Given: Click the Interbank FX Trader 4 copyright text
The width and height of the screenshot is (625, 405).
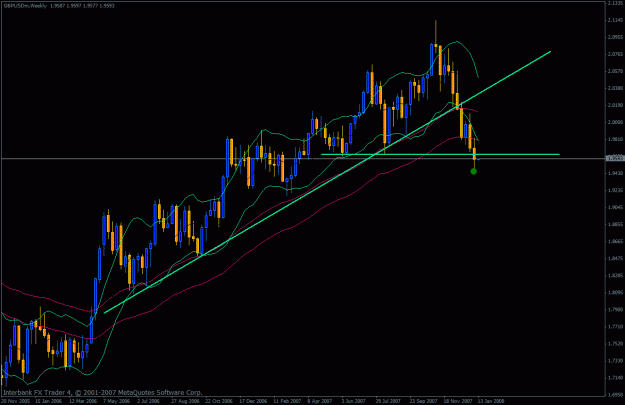Looking at the screenshot, I should pos(103,393).
